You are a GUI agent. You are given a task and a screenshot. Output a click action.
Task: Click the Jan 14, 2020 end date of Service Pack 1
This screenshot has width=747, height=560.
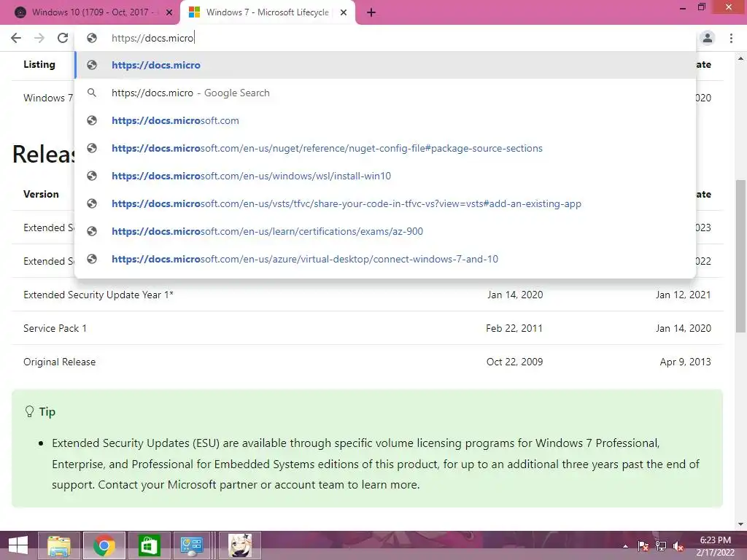click(x=683, y=328)
